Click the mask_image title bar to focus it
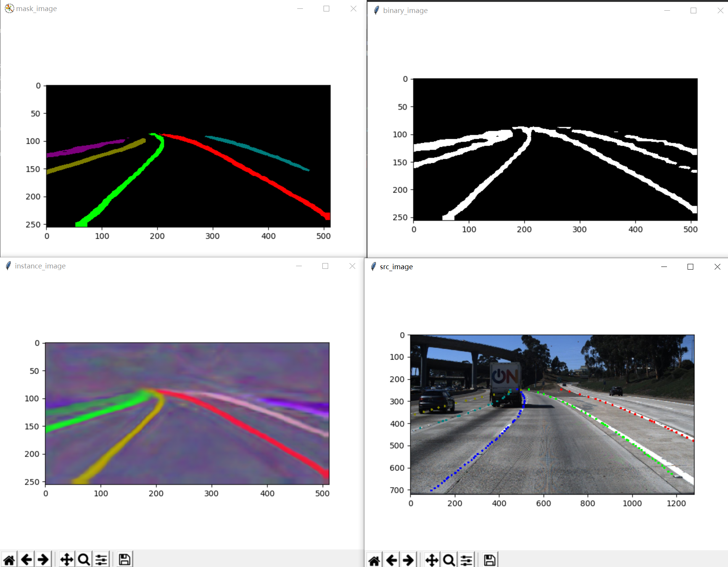 click(x=153, y=8)
